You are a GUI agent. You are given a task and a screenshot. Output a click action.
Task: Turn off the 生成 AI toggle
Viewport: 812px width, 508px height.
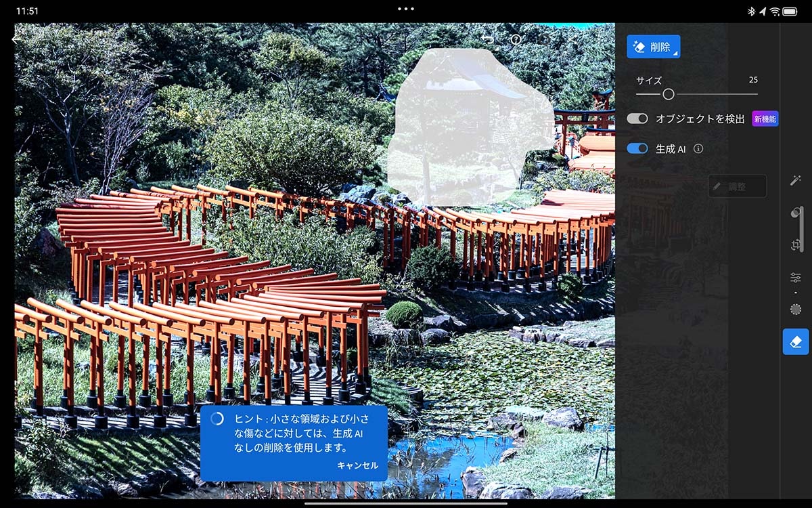tap(637, 148)
